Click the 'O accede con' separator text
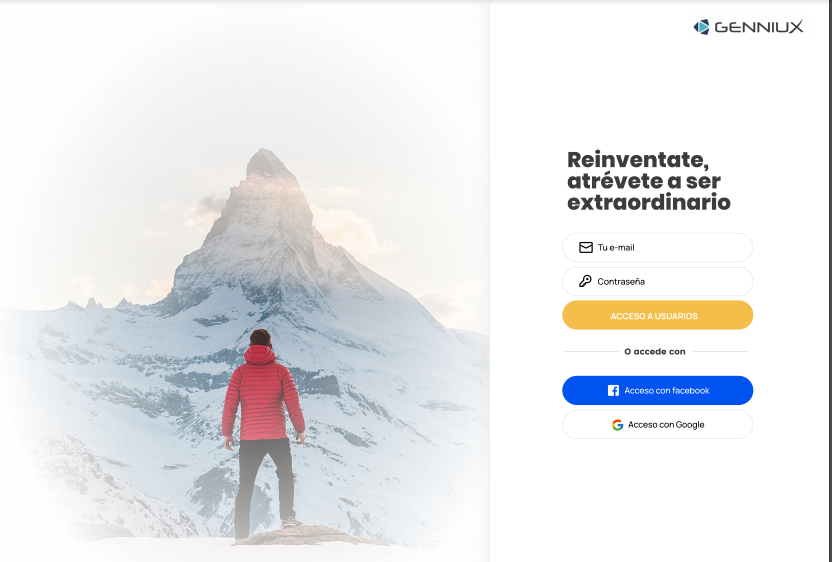832x562 pixels. click(655, 351)
